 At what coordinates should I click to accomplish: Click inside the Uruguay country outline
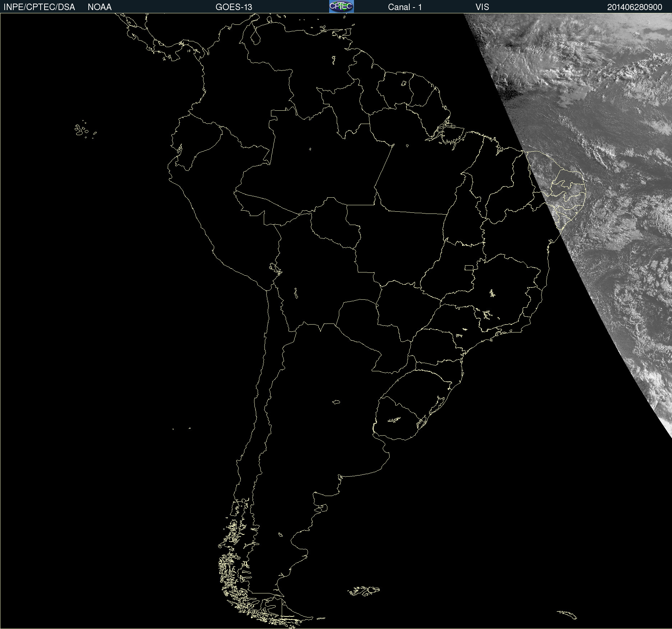(x=395, y=421)
